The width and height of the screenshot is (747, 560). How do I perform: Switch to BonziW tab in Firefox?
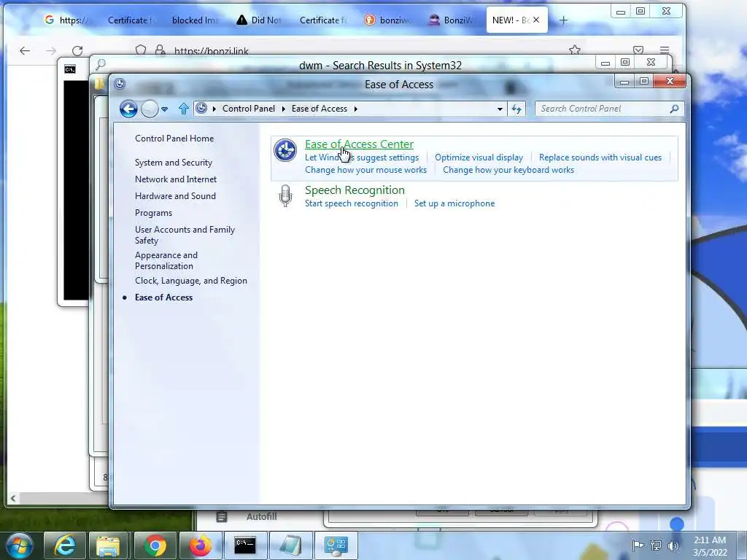tap(451, 20)
